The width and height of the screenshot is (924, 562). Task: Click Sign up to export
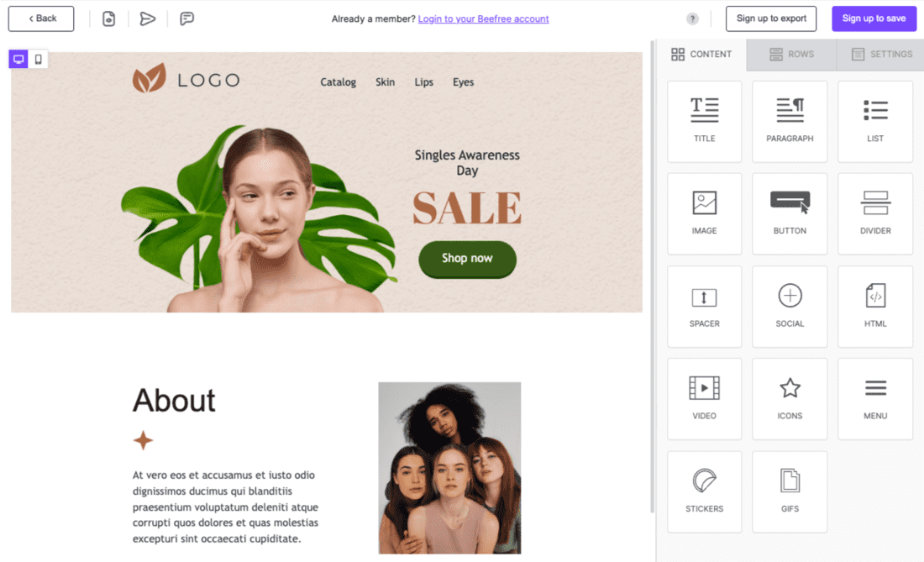click(771, 18)
